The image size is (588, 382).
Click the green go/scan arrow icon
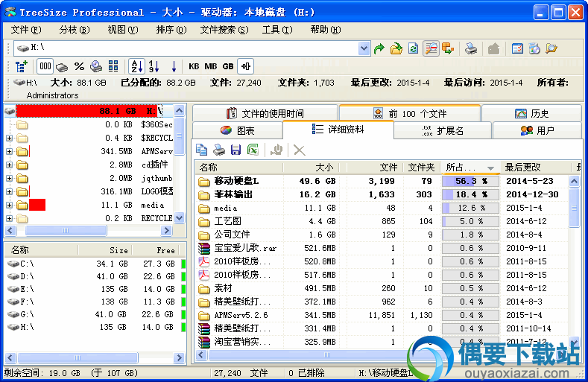[x=379, y=48]
